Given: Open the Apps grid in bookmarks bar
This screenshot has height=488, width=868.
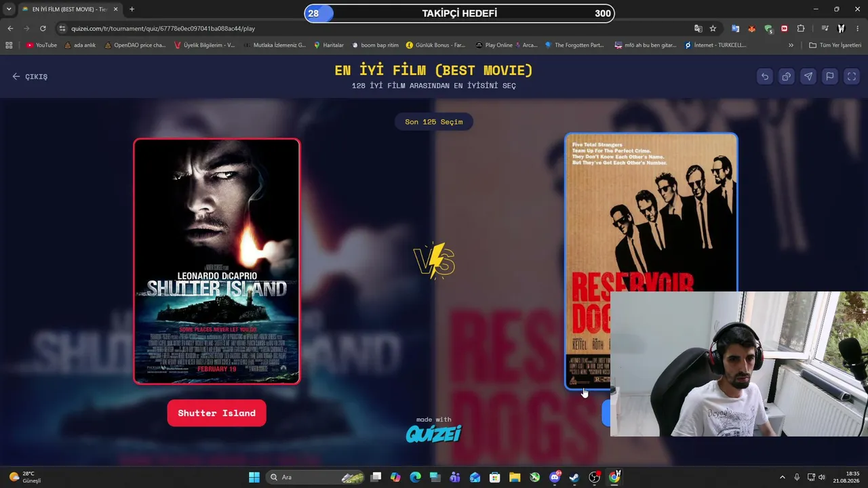Looking at the screenshot, I should (9, 45).
